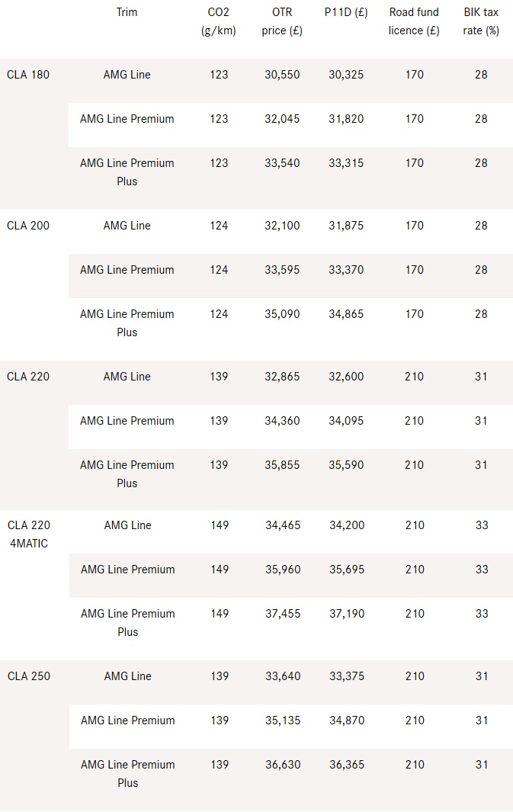Viewport: 513px width, 812px height.
Task: Select the OTR price (£) column header
Action: coord(282,21)
